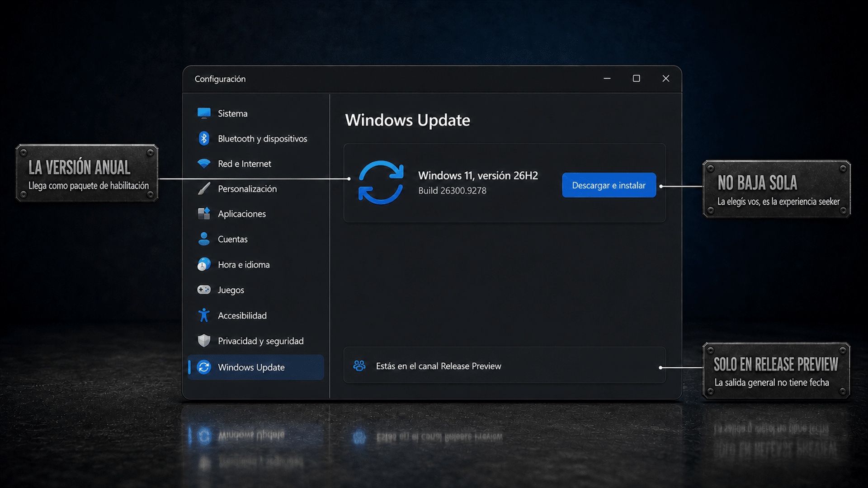Viewport: 868px width, 488px height.
Task: Click the Cuentas person icon
Action: 204,239
